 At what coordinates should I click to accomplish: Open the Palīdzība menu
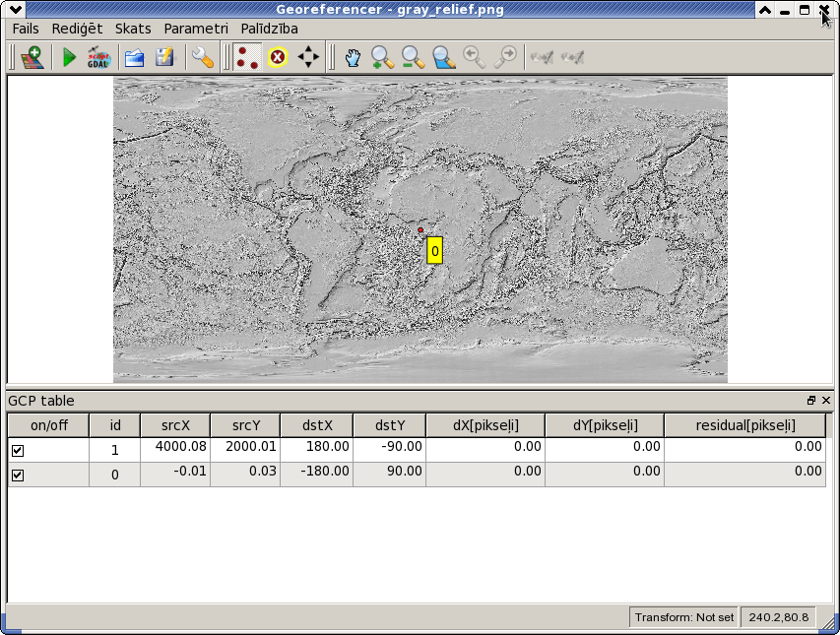point(270,29)
